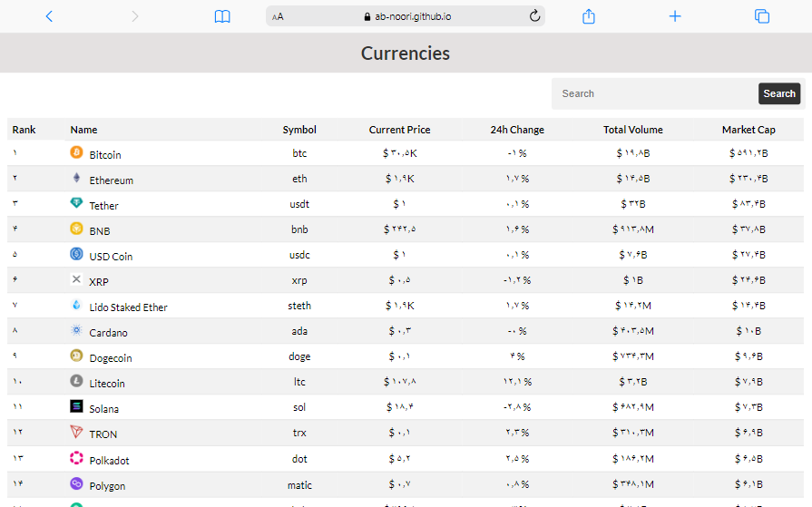Reload the page with the refresh icon

(x=534, y=16)
